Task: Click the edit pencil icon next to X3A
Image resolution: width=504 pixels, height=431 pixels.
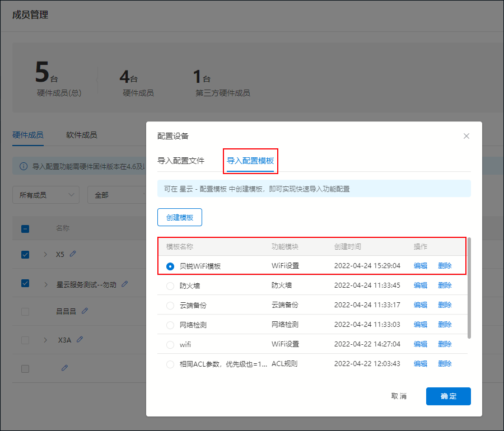Action: point(80,339)
